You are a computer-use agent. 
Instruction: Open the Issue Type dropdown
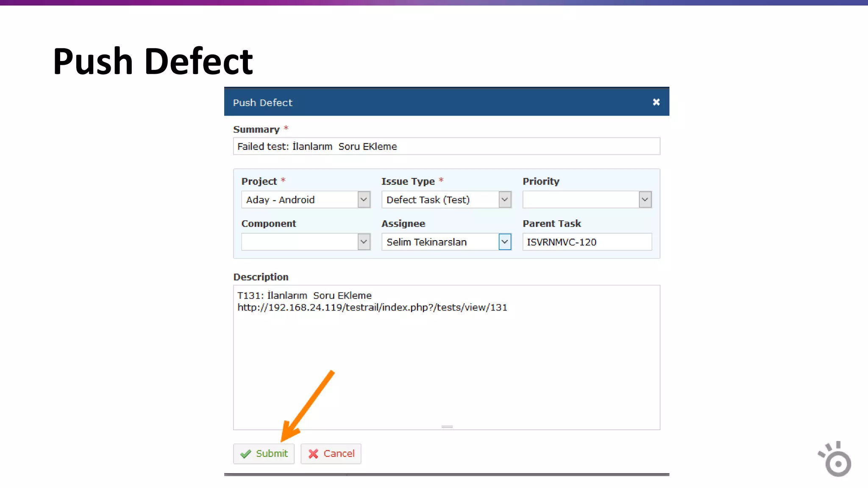(446, 200)
